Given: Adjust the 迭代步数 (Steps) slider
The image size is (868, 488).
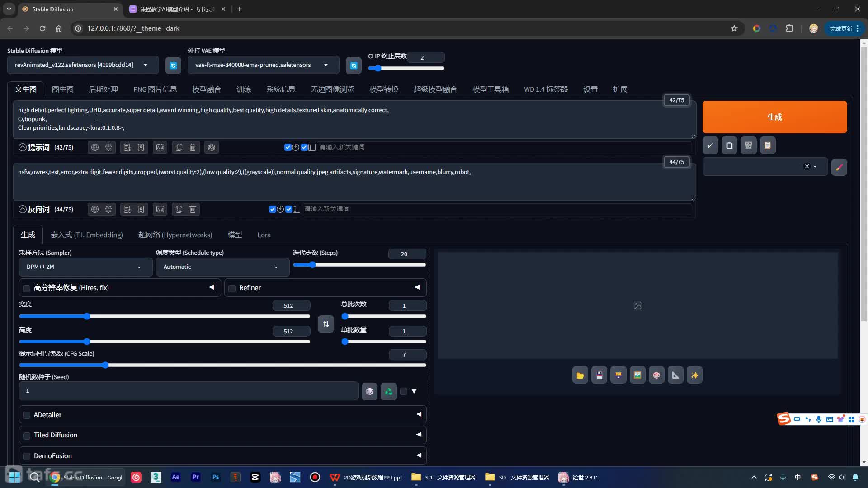Looking at the screenshot, I should pos(359,265).
